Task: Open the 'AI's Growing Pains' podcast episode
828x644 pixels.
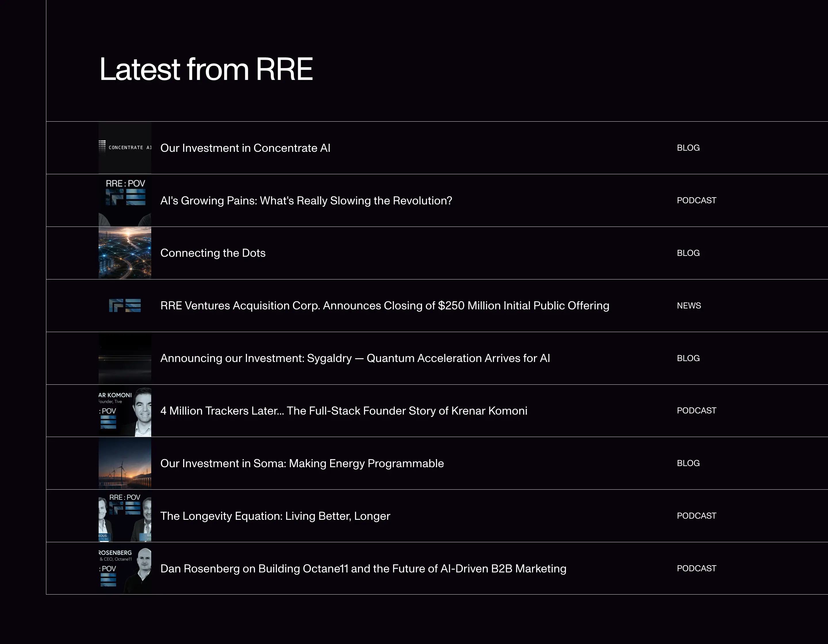Action: click(x=306, y=200)
